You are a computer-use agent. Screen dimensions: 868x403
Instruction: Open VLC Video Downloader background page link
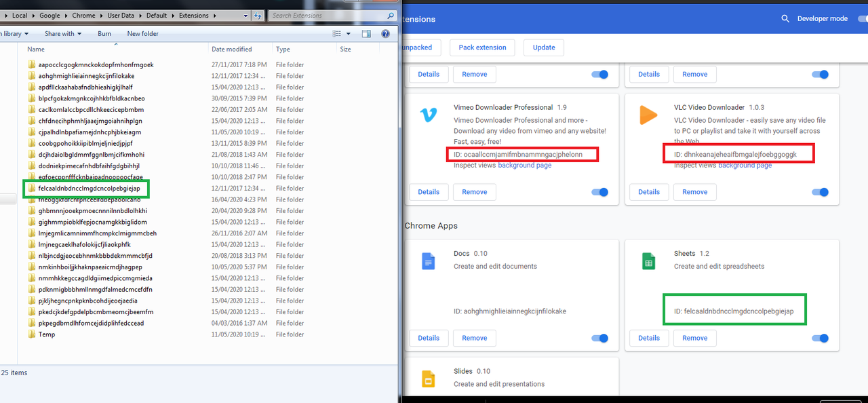(745, 166)
